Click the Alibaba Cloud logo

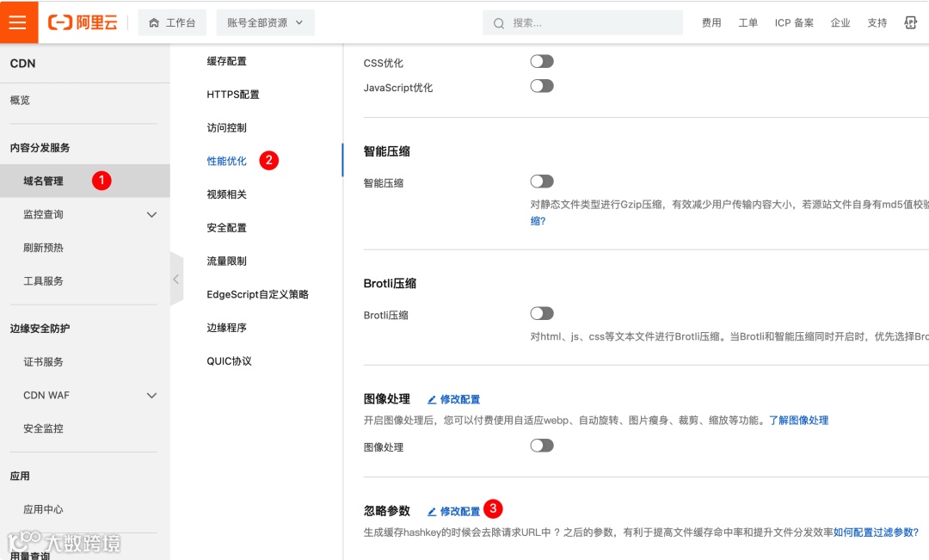[83, 22]
